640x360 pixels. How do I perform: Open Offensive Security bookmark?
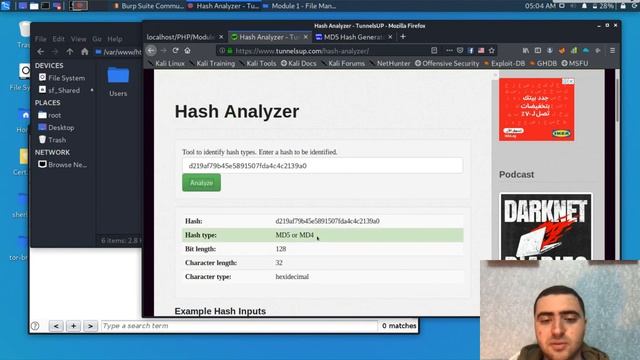click(447, 63)
